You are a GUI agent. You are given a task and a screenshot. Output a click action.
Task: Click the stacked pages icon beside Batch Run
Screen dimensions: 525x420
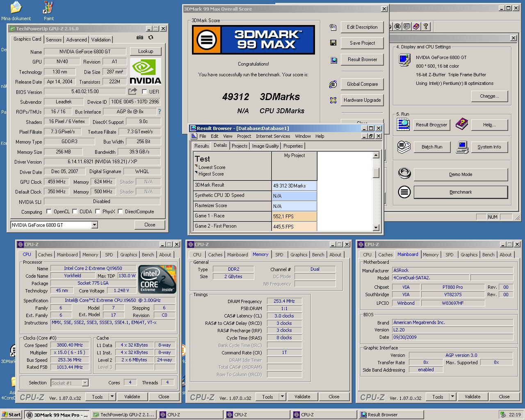pyautogui.click(x=404, y=146)
